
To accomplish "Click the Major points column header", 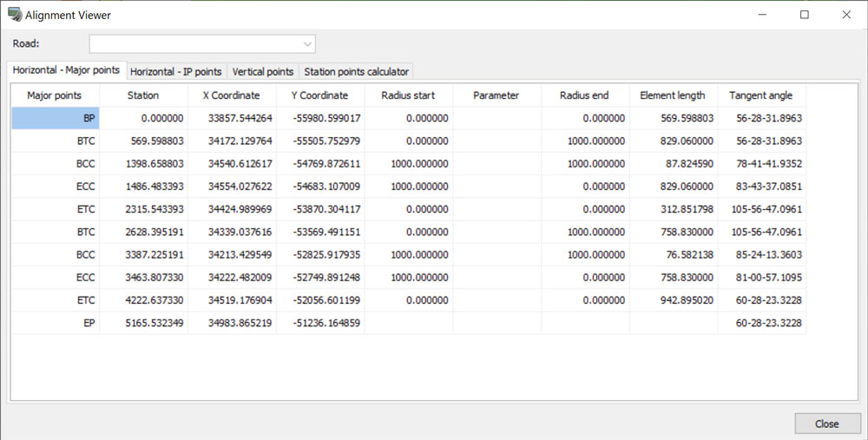I will pos(55,95).
